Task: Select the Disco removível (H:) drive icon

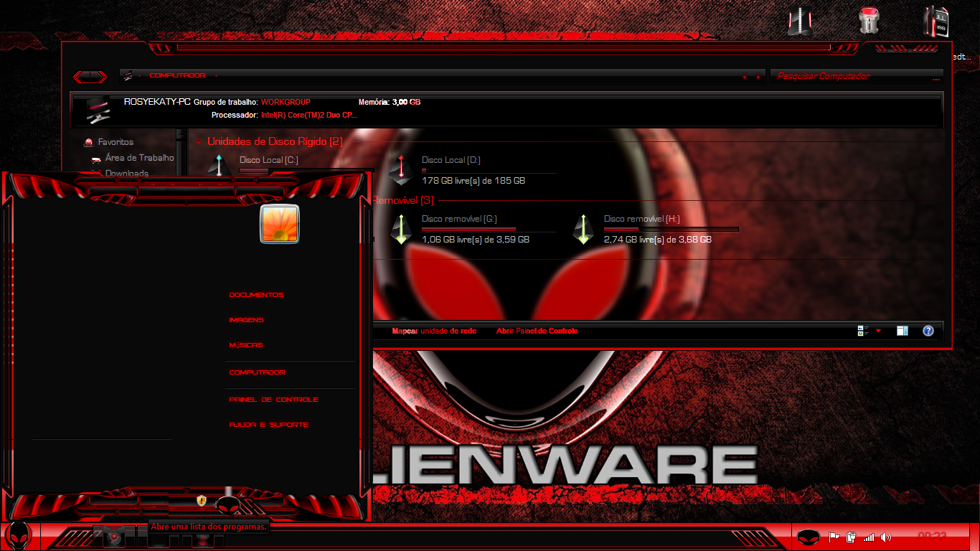Action: pyautogui.click(x=583, y=229)
